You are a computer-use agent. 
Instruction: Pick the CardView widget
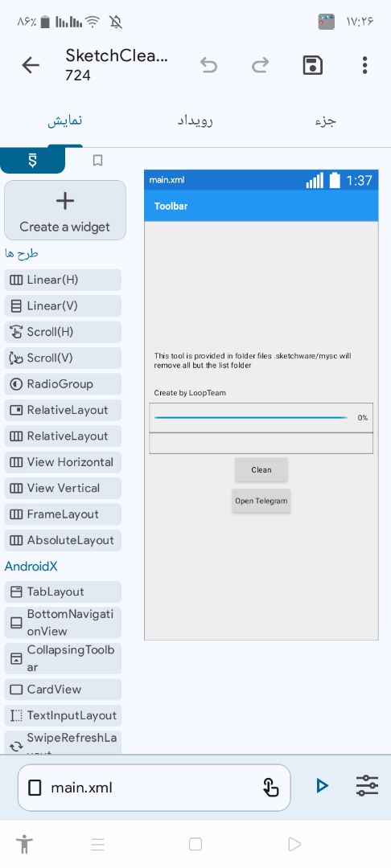(x=63, y=690)
